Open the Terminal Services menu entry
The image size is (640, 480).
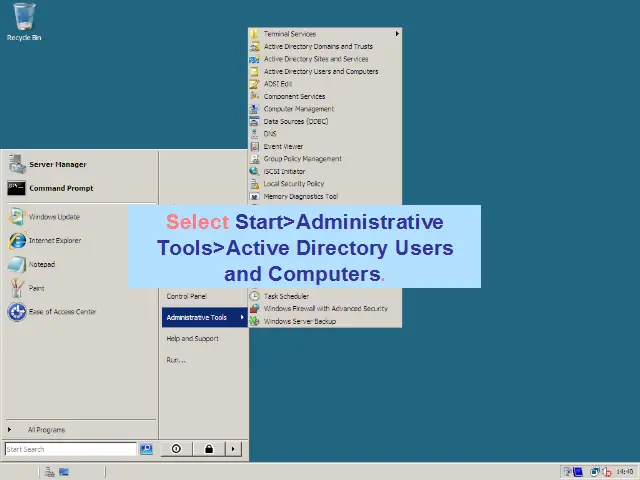pyautogui.click(x=325, y=34)
